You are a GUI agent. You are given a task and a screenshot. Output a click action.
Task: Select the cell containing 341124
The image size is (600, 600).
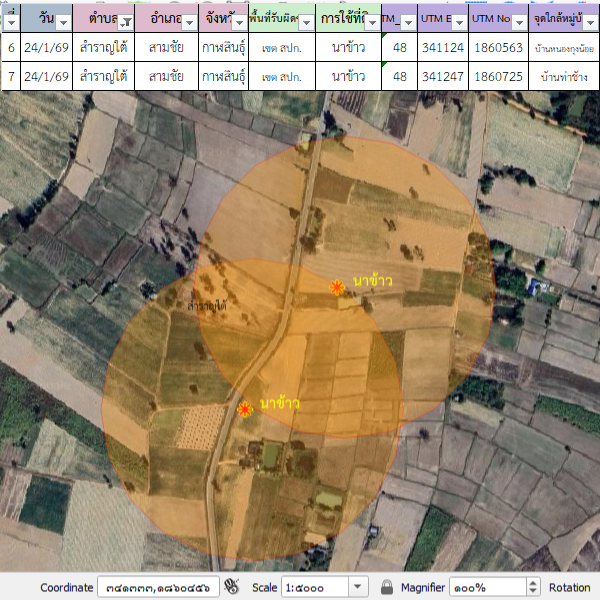click(x=442, y=47)
